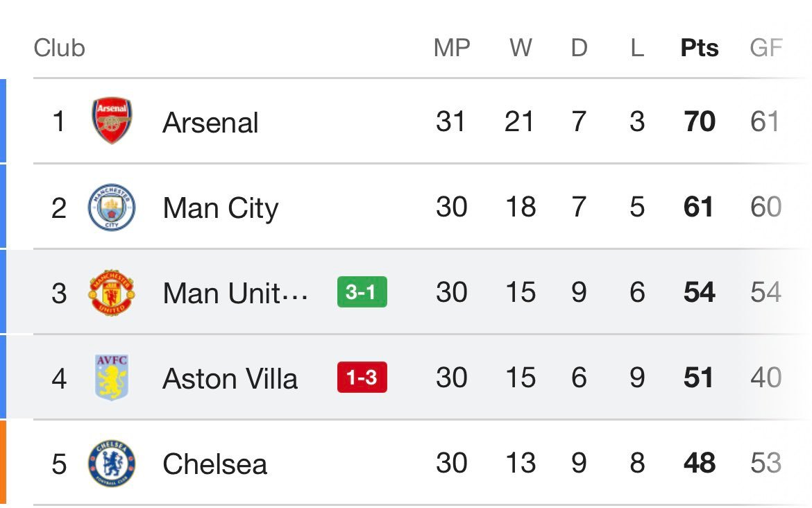This screenshot has width=812, height=508.
Task: Click the Manchester City crest icon
Action: coord(112,208)
